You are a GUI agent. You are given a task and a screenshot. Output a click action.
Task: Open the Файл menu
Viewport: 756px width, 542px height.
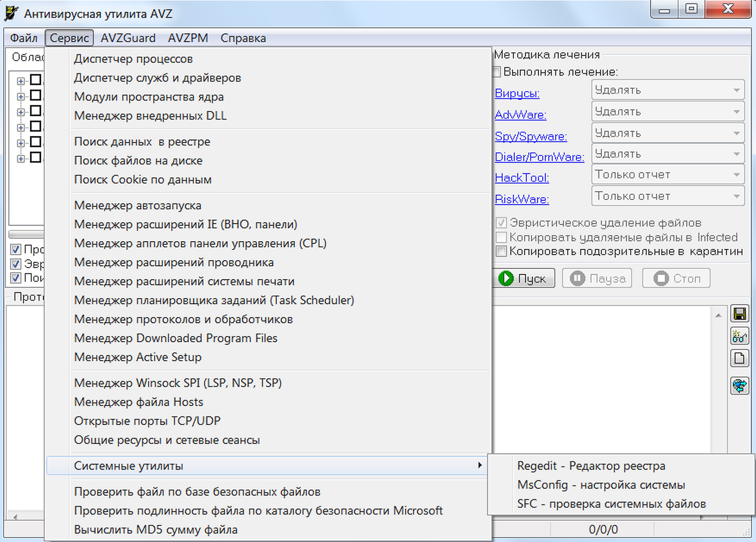(x=24, y=38)
